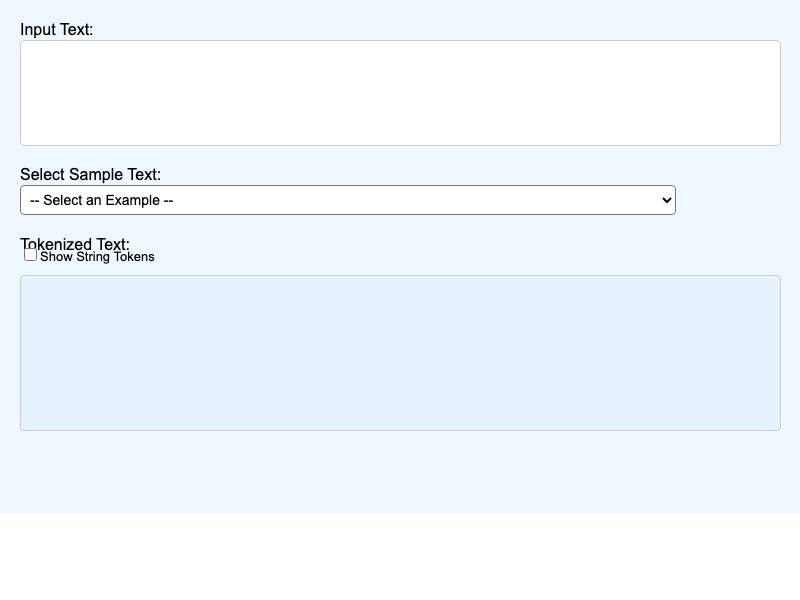This screenshot has height=600, width=800.
Task: Click the word 'Text:' in the Tokenized heading
Action: (113, 243)
